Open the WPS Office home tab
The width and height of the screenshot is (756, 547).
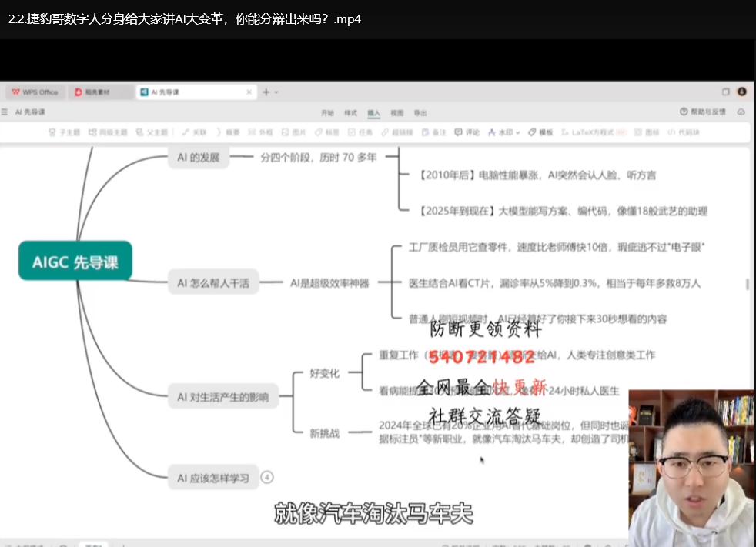pos(35,92)
